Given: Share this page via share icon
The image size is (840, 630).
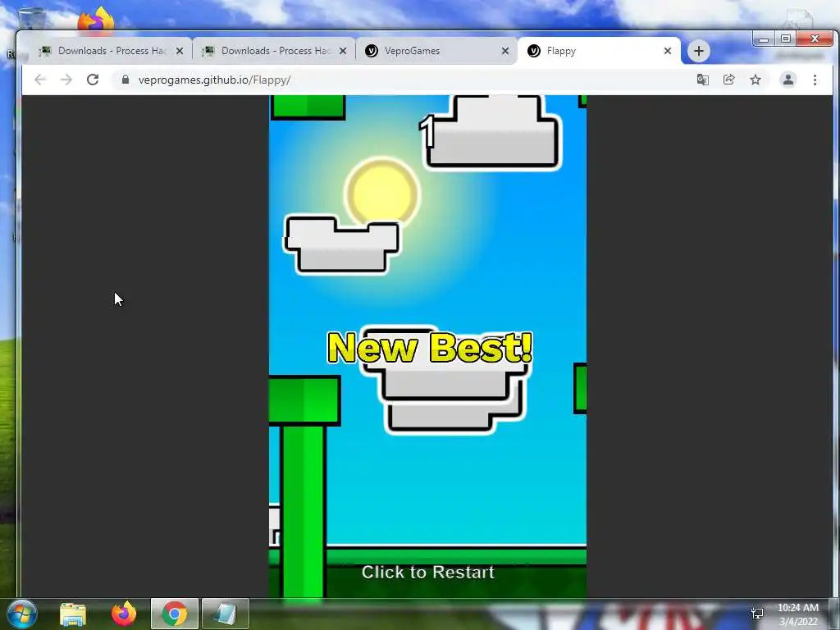Looking at the screenshot, I should click(x=728, y=80).
